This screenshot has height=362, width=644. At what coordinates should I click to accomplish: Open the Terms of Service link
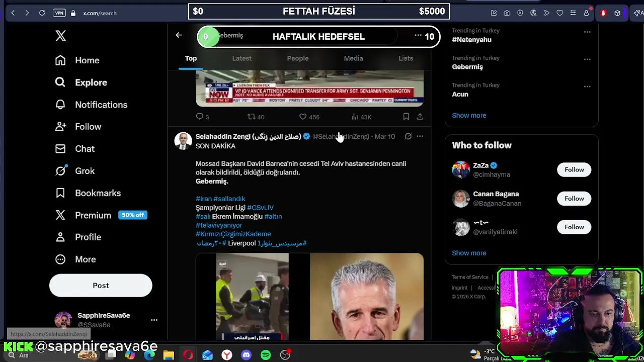pyautogui.click(x=470, y=278)
